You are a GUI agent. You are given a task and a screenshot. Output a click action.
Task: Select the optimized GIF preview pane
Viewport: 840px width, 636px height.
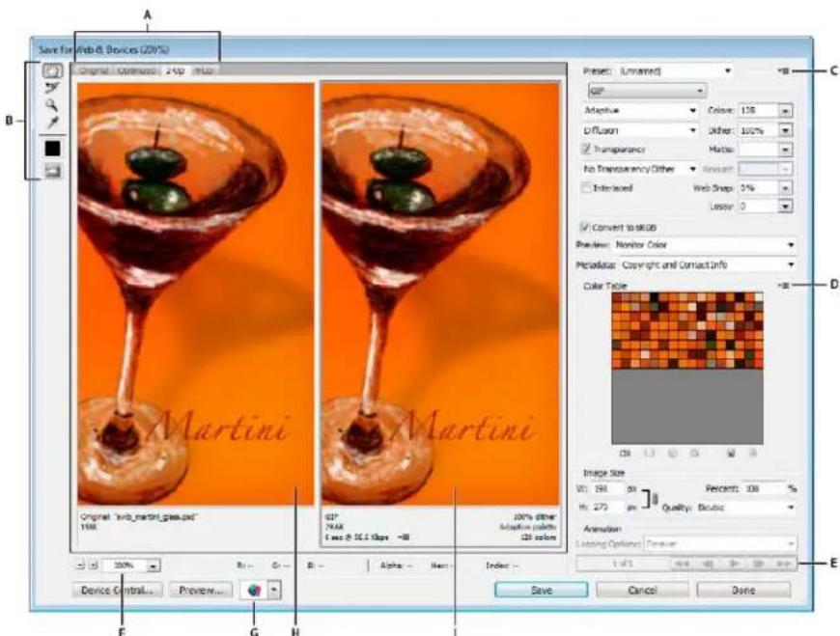coord(441,293)
